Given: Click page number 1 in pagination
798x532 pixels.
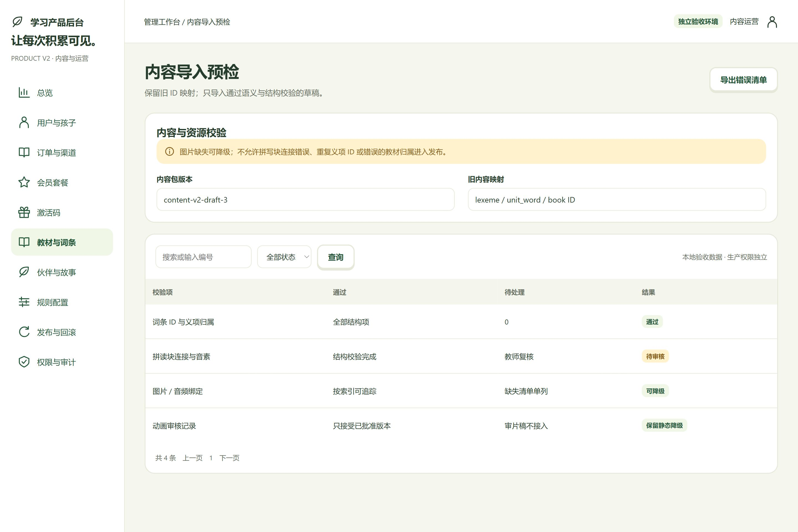Looking at the screenshot, I should tap(211, 458).
